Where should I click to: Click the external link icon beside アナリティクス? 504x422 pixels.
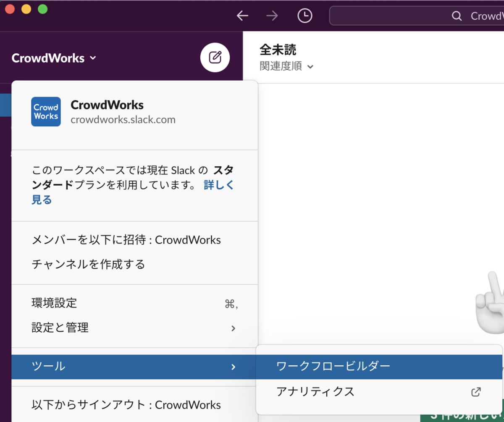tap(476, 392)
